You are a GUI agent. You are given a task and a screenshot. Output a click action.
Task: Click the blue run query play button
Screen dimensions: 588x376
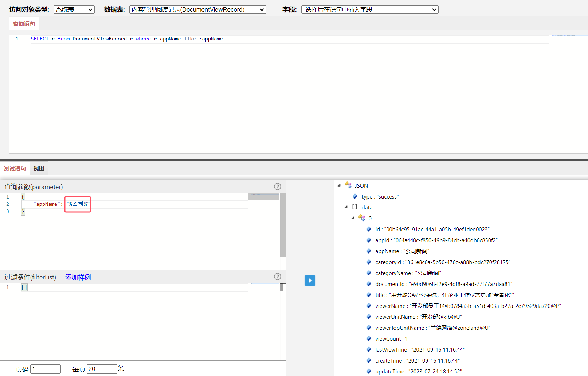tap(310, 281)
